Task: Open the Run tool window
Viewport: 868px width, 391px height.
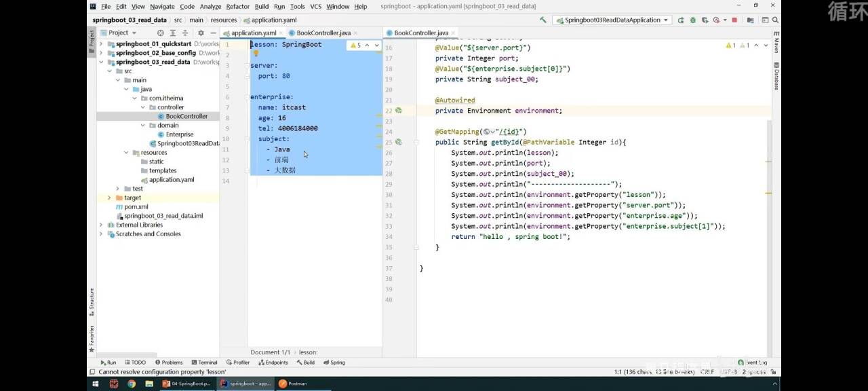Action: point(108,362)
